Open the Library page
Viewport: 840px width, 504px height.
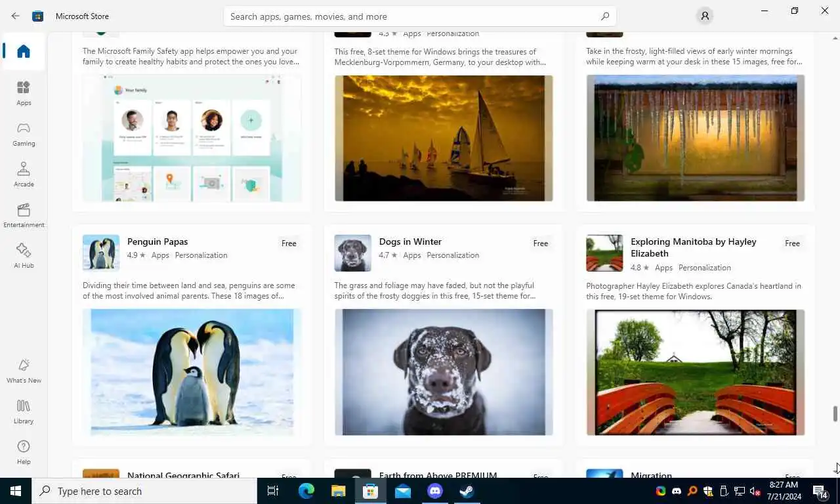click(24, 411)
